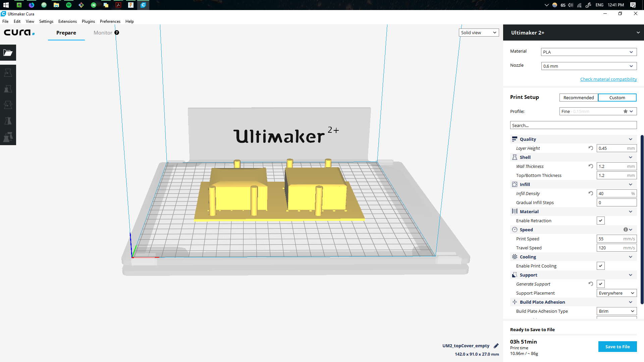
Task: Reset Wall Thickness with its revert arrow
Action: (x=591, y=166)
